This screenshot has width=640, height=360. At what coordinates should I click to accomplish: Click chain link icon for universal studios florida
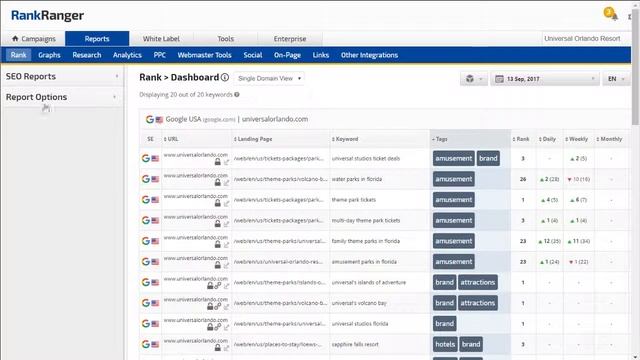pyautogui.click(x=218, y=327)
